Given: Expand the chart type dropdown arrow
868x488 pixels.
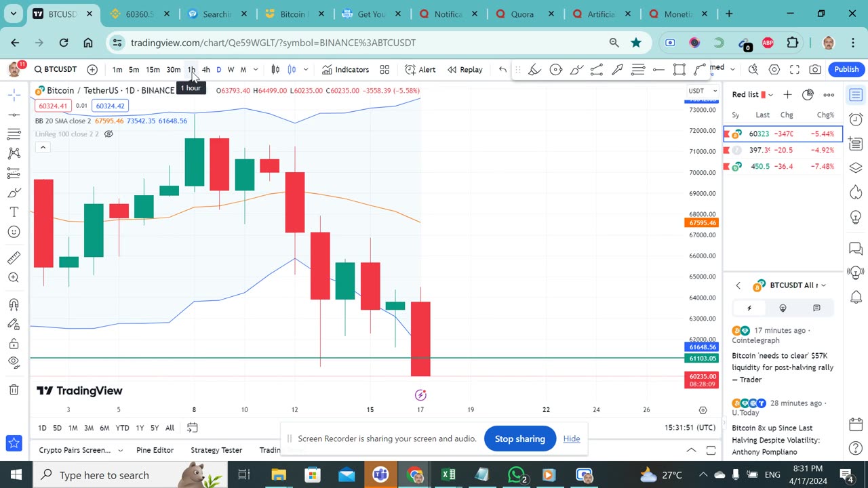Looking at the screenshot, I should pyautogui.click(x=306, y=69).
